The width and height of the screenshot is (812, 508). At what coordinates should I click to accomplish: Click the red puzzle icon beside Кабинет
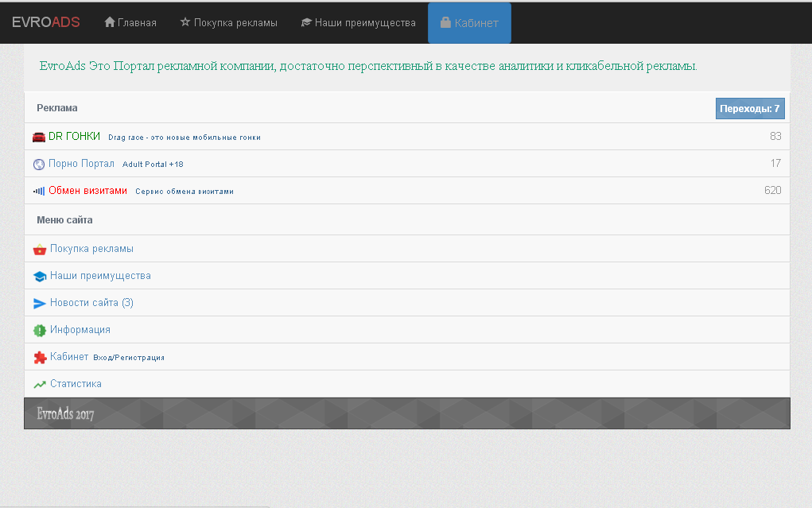click(40, 358)
